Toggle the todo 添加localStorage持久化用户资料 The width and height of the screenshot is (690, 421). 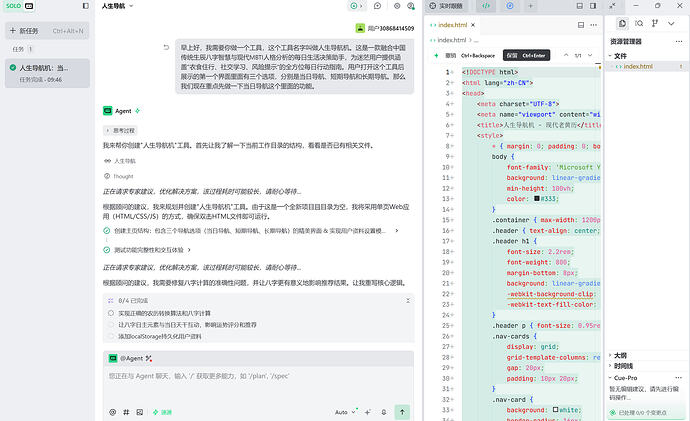click(x=111, y=336)
